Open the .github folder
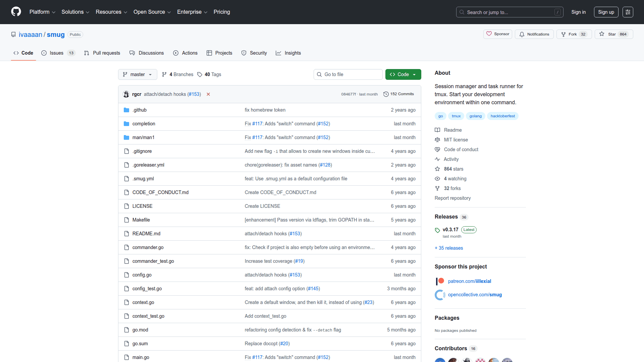644x362 pixels. point(140,110)
